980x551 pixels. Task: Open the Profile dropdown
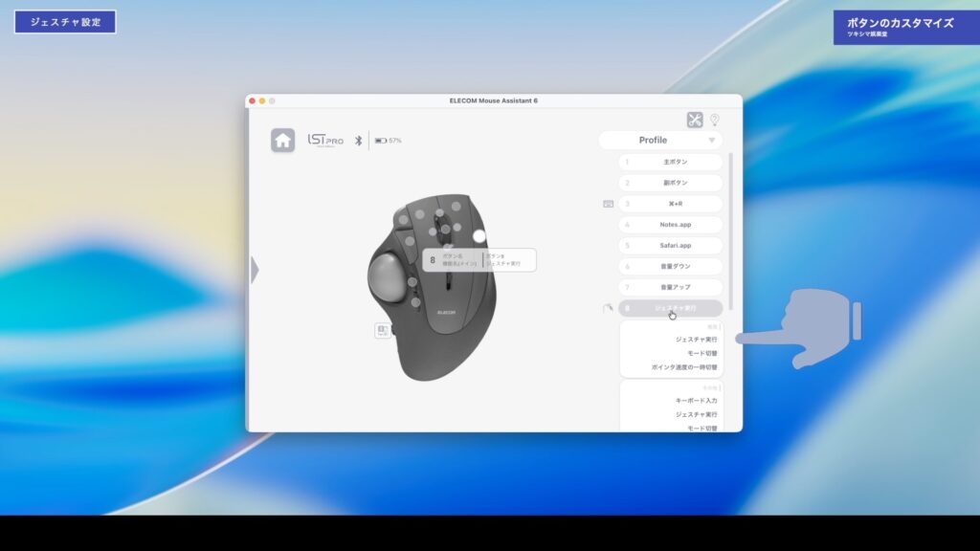[x=660, y=141]
